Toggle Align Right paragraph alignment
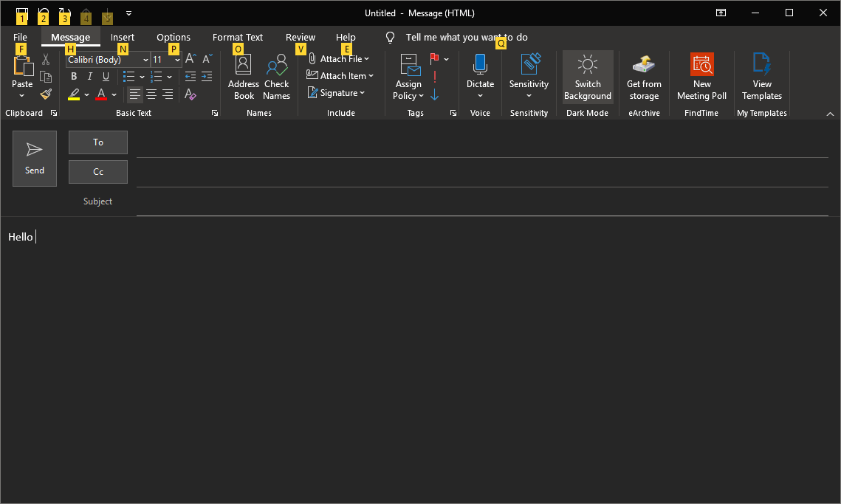Screen dimensions: 841x504 [168, 94]
